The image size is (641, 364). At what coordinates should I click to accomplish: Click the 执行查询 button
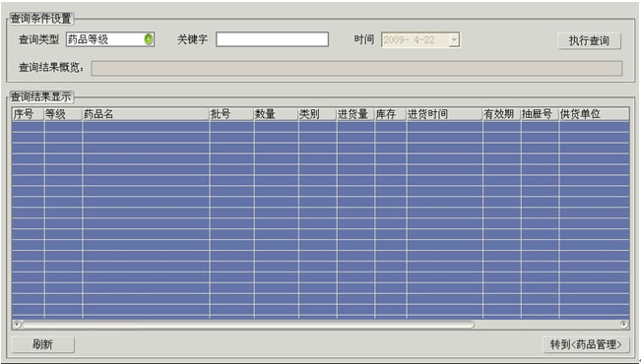click(x=589, y=40)
